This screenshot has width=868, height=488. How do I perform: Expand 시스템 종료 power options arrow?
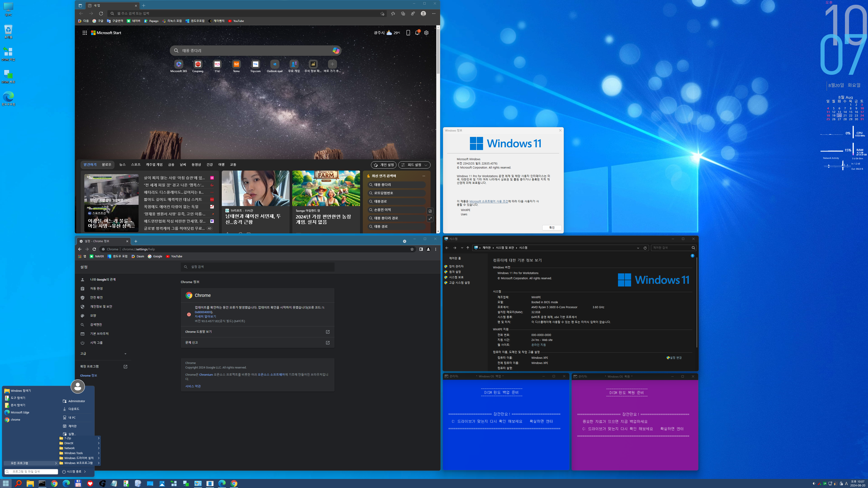[85, 472]
